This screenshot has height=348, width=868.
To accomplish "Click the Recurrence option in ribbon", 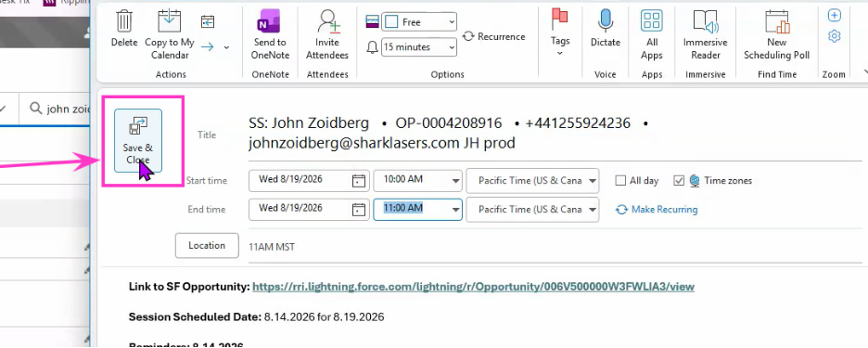I will click(493, 36).
